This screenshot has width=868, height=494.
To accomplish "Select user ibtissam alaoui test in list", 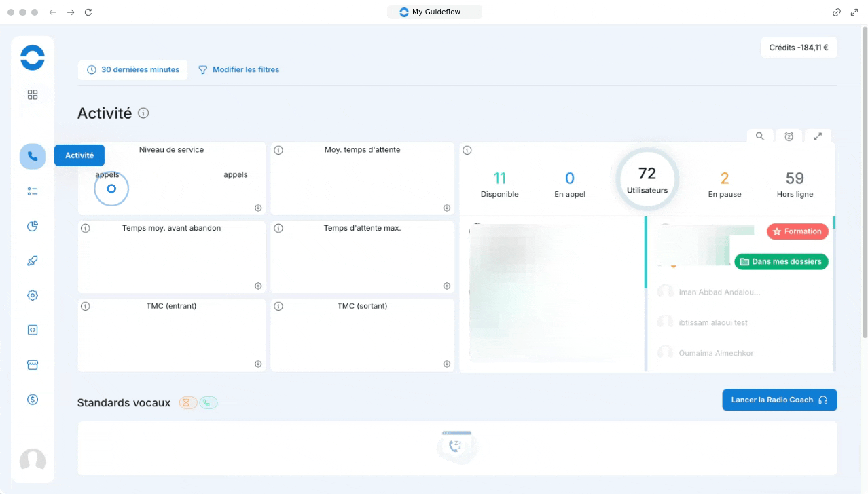I will pyautogui.click(x=712, y=322).
